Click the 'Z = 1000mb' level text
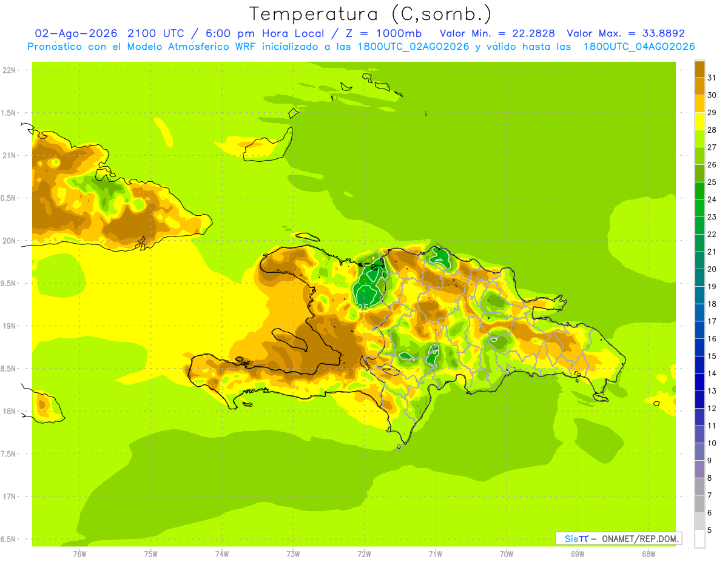 (385, 33)
